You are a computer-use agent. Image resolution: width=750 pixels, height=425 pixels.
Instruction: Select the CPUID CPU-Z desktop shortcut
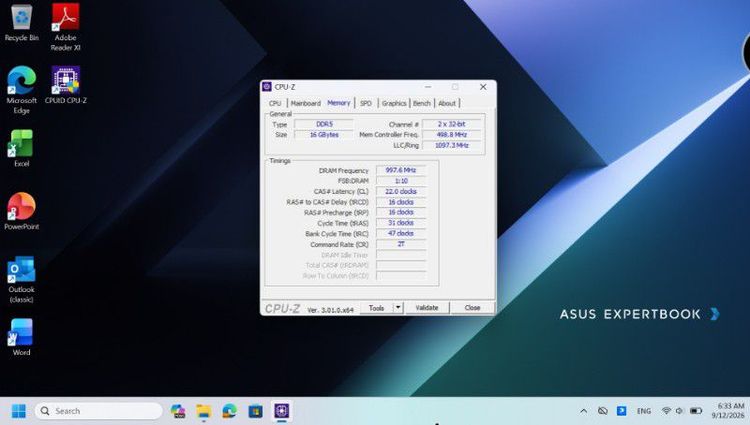[x=66, y=85]
